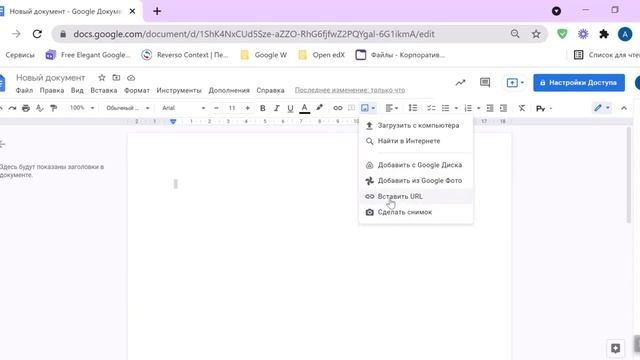Open the text alignment dropdown
Screen dimensions: 640x360
tap(391, 108)
